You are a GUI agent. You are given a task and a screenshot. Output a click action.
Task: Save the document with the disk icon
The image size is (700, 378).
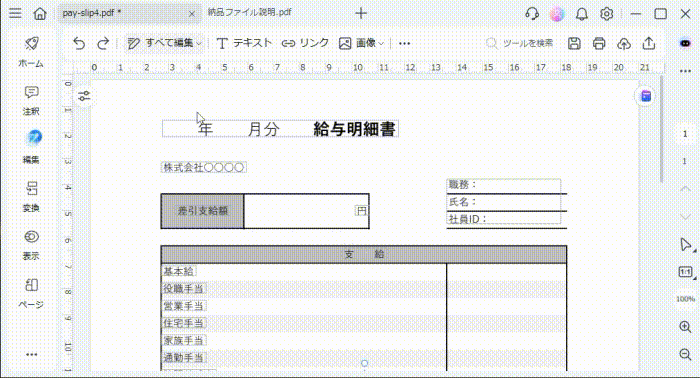(x=574, y=43)
